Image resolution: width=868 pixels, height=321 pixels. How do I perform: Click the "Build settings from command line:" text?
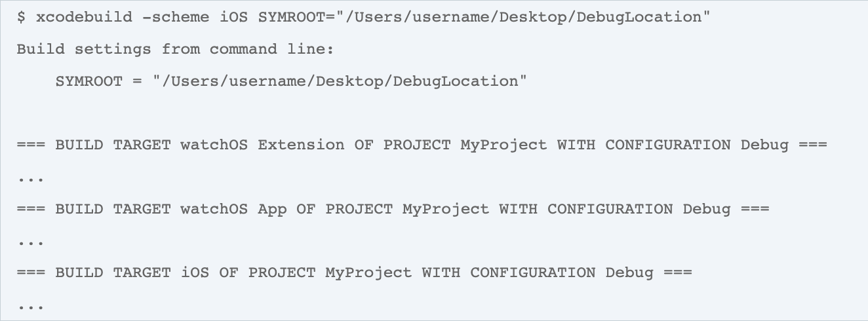[x=176, y=50]
